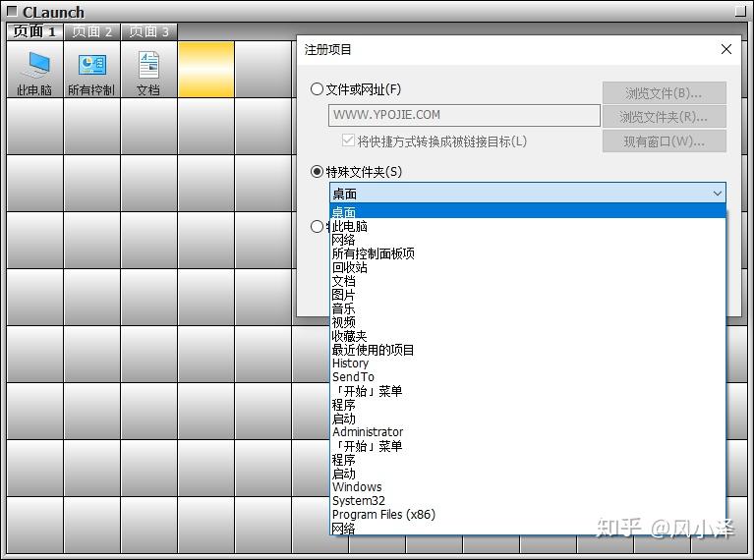
Task: Choose Program Files (x86) from the list
Action: coord(528,515)
